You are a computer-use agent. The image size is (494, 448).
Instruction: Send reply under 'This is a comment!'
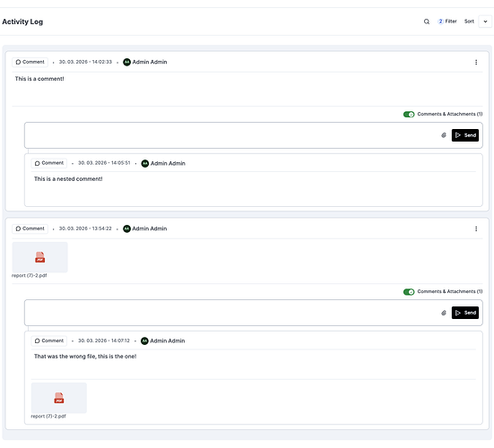(x=465, y=135)
